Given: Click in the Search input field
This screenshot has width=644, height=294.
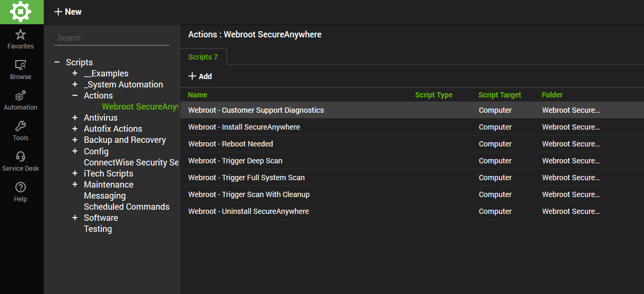Looking at the screenshot, I should (x=111, y=38).
